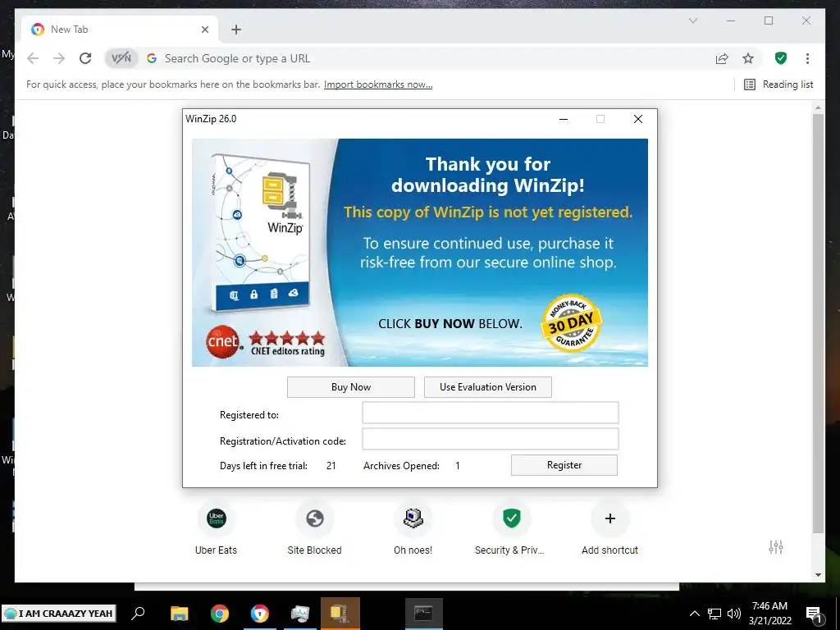Open the Site Blocked shortcut
Screen dimensions: 840x630
314,527
